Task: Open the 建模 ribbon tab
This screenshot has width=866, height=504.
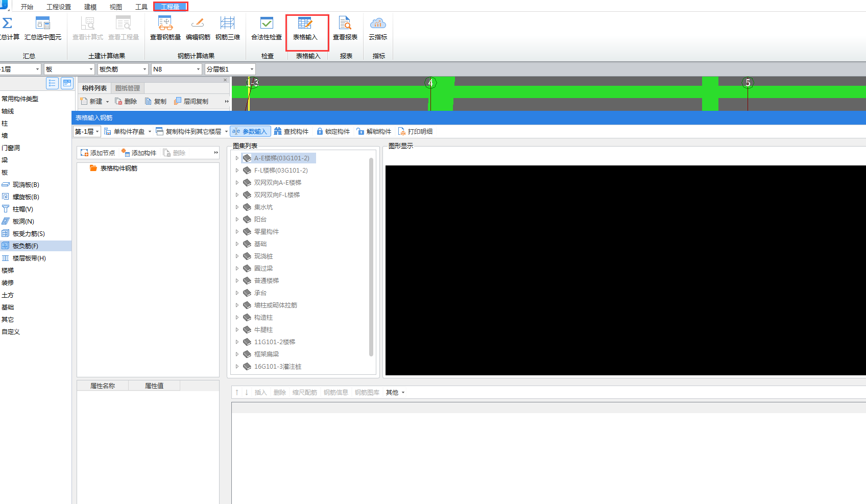Action: pos(90,7)
